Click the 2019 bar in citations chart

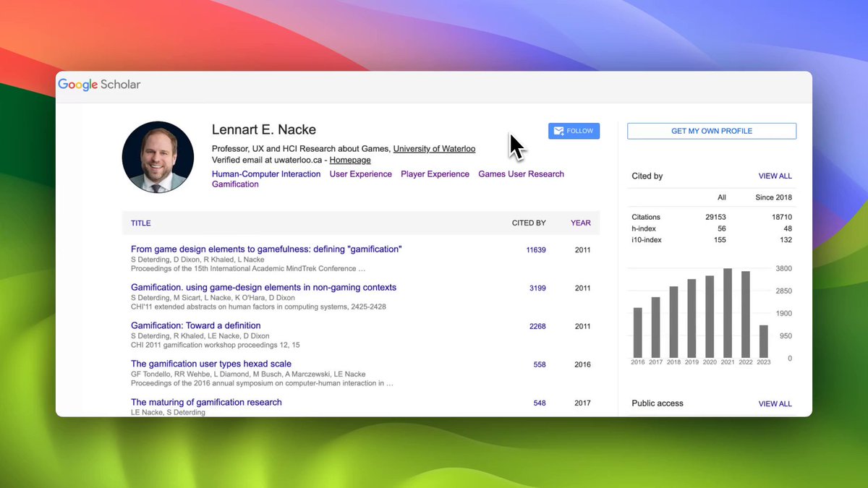click(692, 318)
